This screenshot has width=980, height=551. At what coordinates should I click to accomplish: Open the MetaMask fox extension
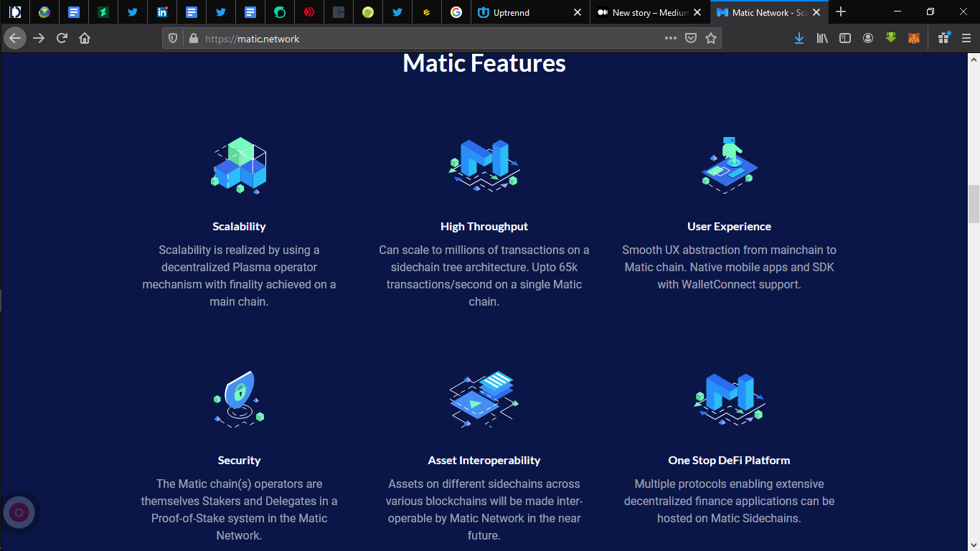pyautogui.click(x=914, y=38)
